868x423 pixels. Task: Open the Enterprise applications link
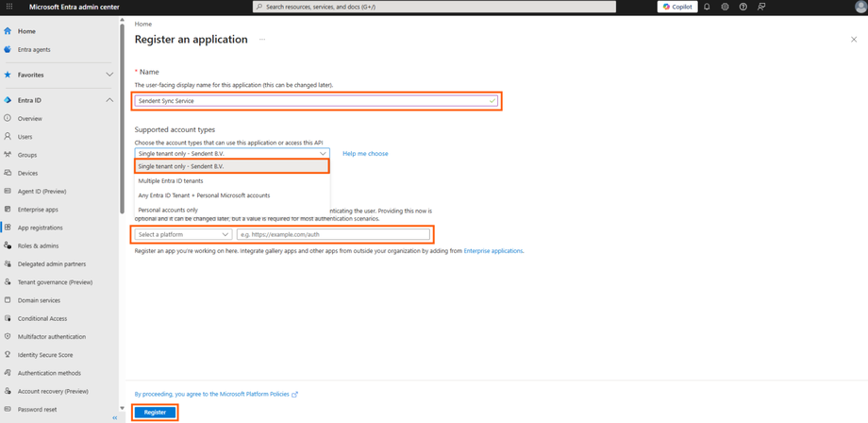point(492,251)
